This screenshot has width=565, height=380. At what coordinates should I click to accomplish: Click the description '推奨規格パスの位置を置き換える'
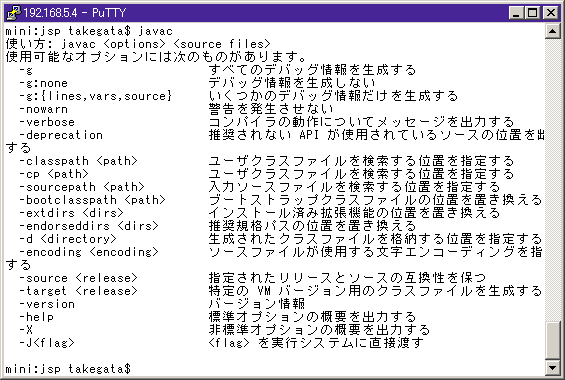coord(313,226)
